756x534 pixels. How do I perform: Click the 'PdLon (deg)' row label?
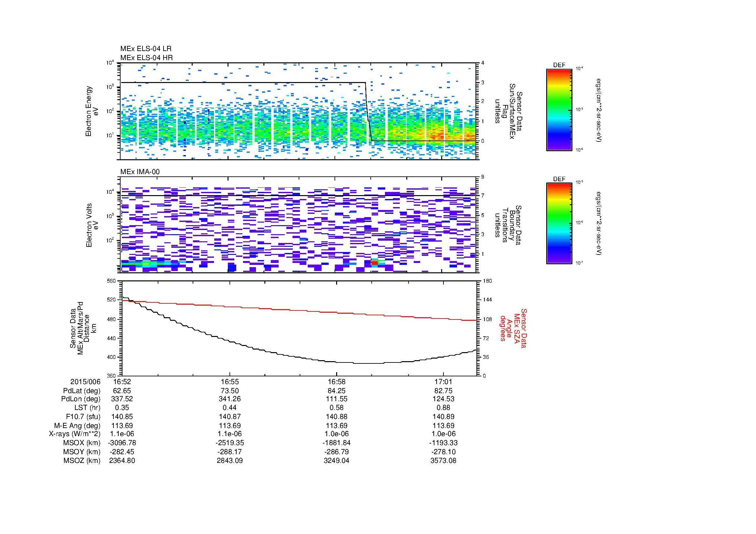(82, 399)
